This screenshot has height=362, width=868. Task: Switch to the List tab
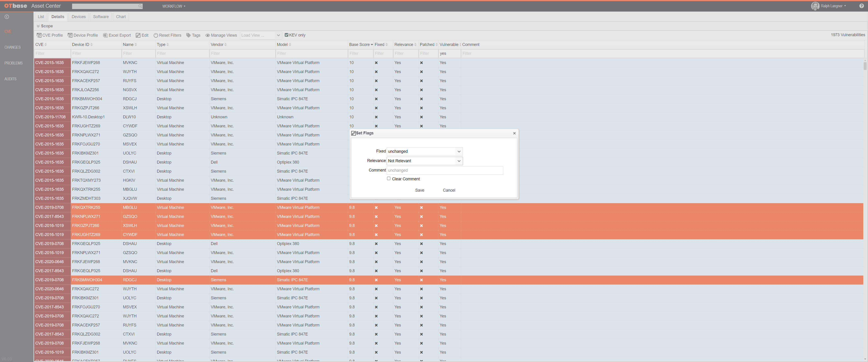click(x=41, y=17)
